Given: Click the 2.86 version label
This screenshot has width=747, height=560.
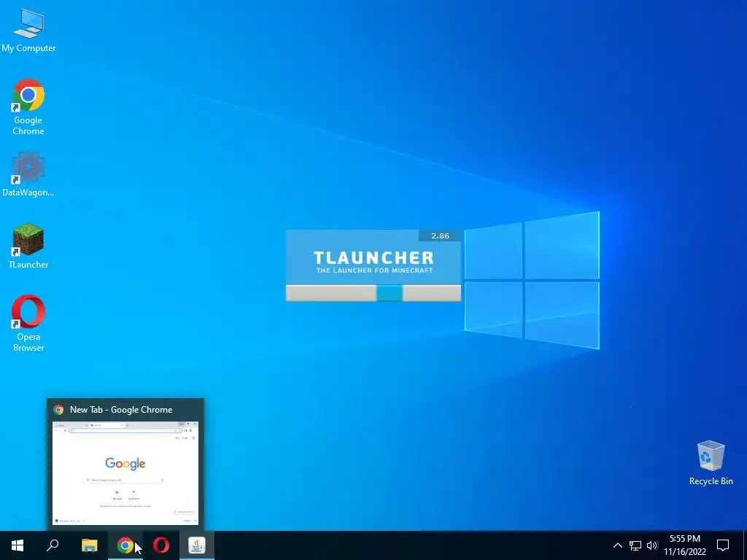Looking at the screenshot, I should pyautogui.click(x=440, y=236).
